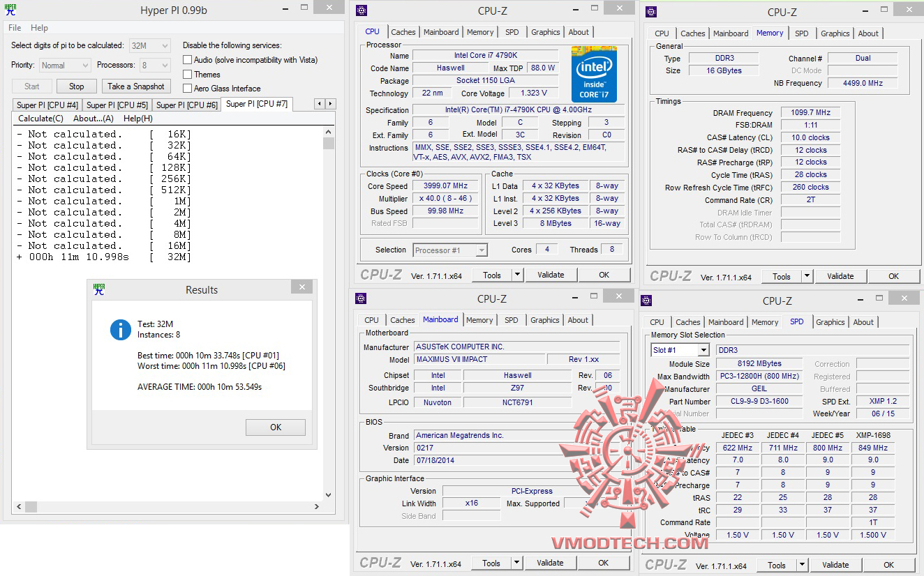Image resolution: width=924 pixels, height=576 pixels.
Task: Click OK in the Results dialog
Action: [x=276, y=427]
